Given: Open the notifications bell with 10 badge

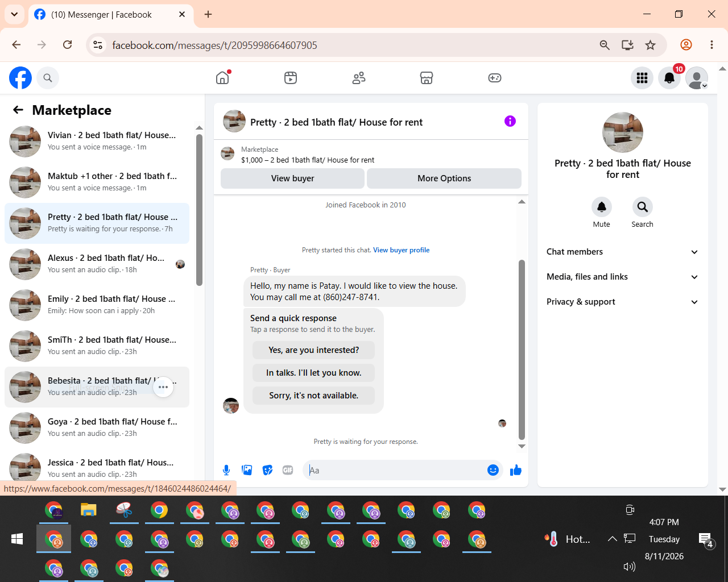Looking at the screenshot, I should [x=669, y=78].
